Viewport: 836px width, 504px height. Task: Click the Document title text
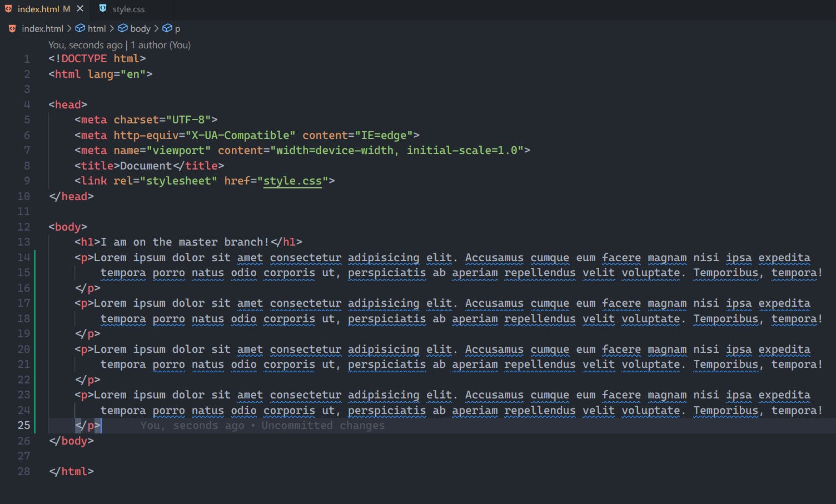(146, 166)
